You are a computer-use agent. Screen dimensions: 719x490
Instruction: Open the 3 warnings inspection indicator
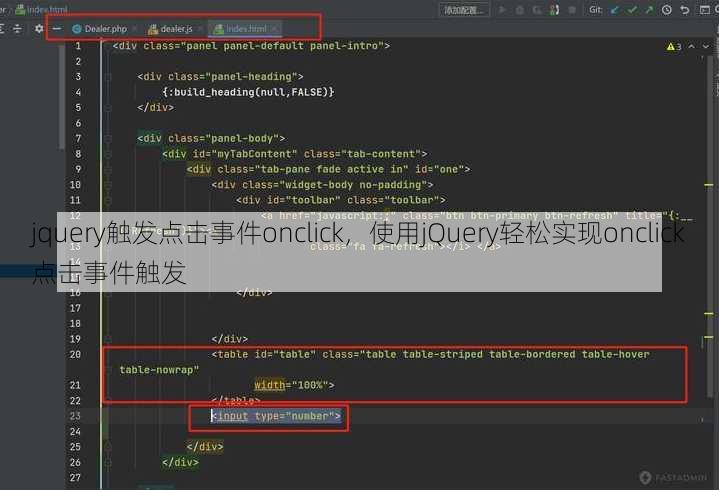click(674, 47)
